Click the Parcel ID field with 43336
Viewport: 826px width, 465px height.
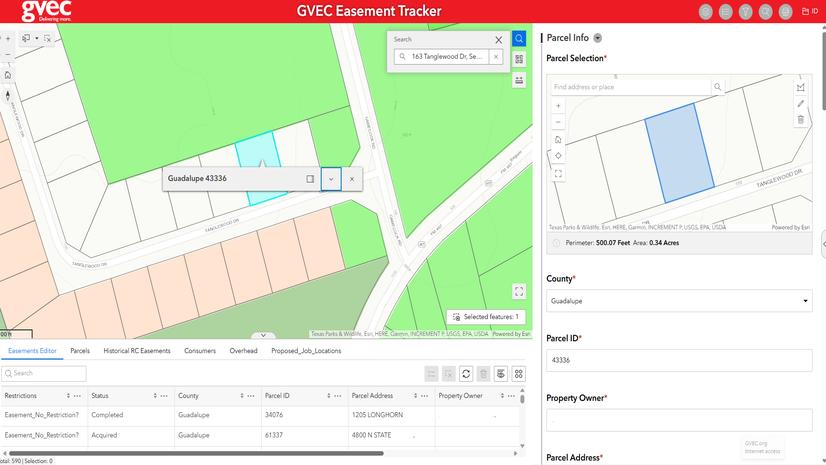coord(679,360)
